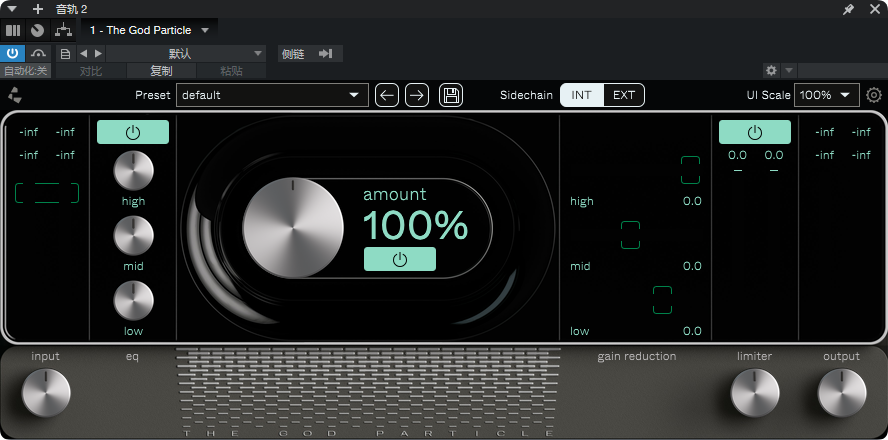This screenshot has height=440, width=888.
Task: Select INT sidechain mode
Action: coord(582,95)
